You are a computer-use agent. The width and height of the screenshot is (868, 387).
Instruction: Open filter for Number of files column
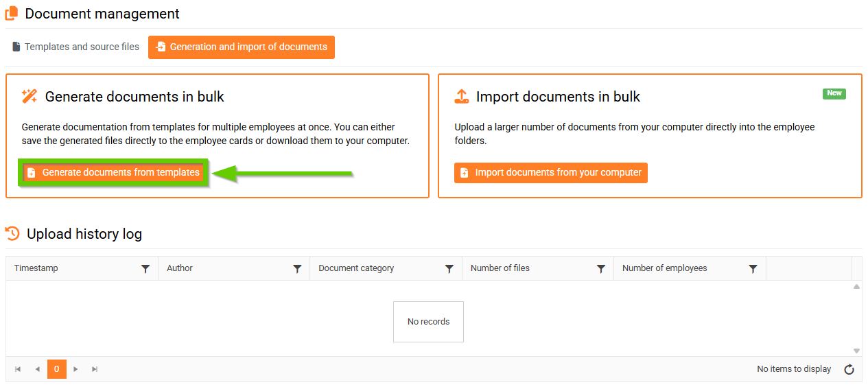tap(601, 269)
